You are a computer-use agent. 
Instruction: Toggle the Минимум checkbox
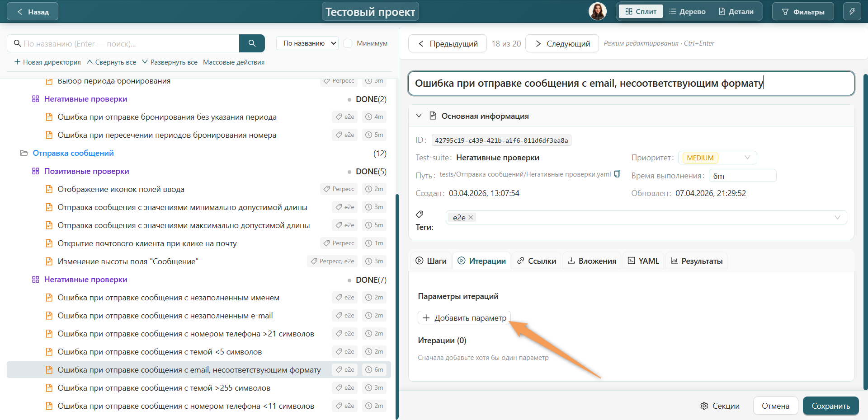coord(348,43)
